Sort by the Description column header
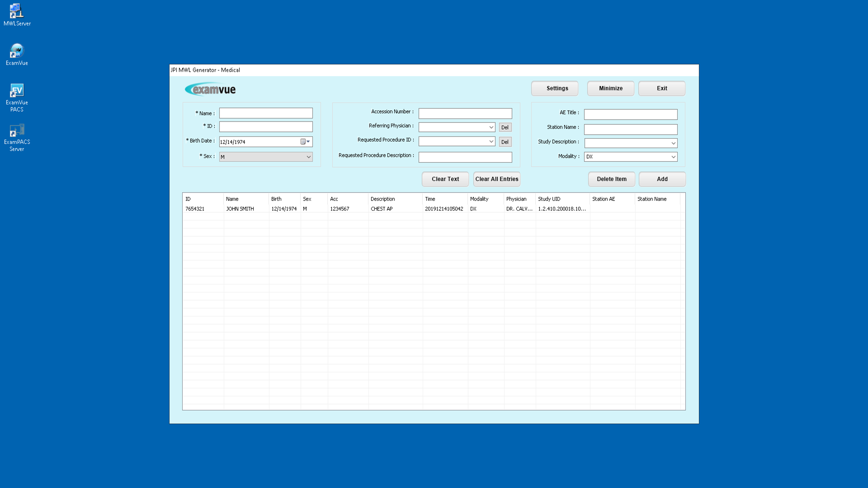This screenshot has width=868, height=488. (x=395, y=199)
